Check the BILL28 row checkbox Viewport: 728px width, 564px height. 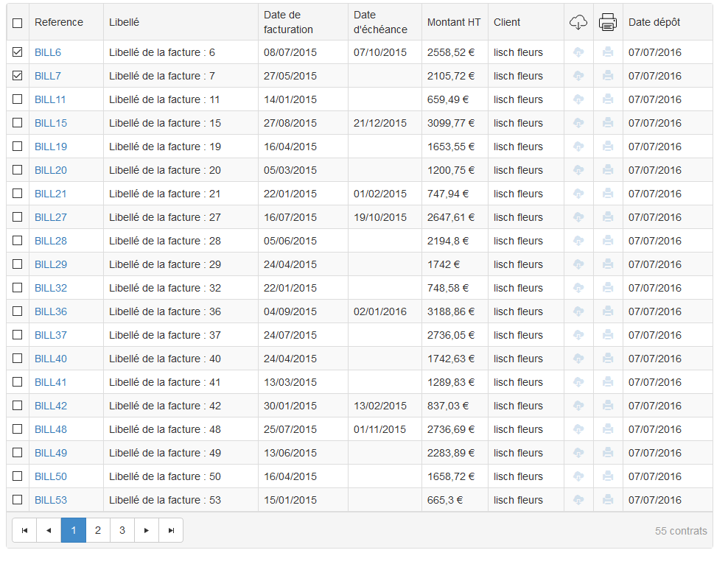(17, 240)
